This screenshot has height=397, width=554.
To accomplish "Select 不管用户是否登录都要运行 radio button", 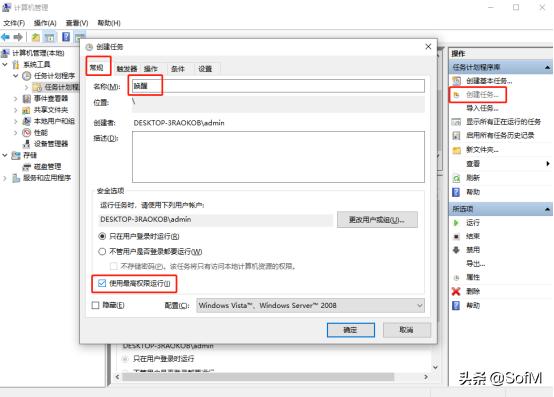I will (102, 251).
